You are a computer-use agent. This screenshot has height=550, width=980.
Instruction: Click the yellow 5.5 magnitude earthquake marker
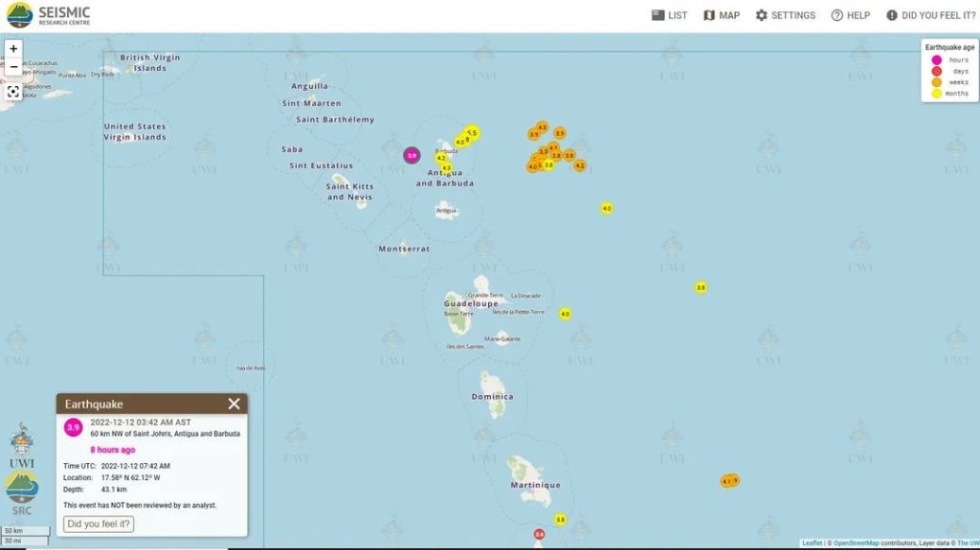click(471, 133)
